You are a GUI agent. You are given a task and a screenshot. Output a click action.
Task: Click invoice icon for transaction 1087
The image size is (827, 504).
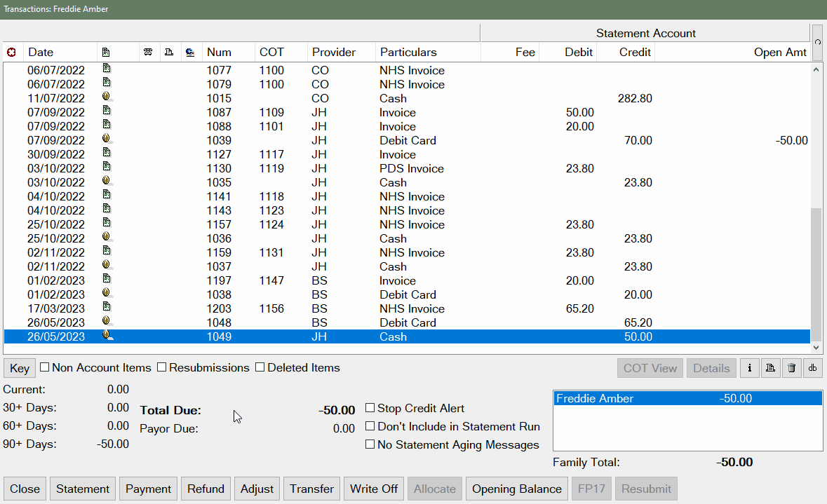[x=107, y=110]
